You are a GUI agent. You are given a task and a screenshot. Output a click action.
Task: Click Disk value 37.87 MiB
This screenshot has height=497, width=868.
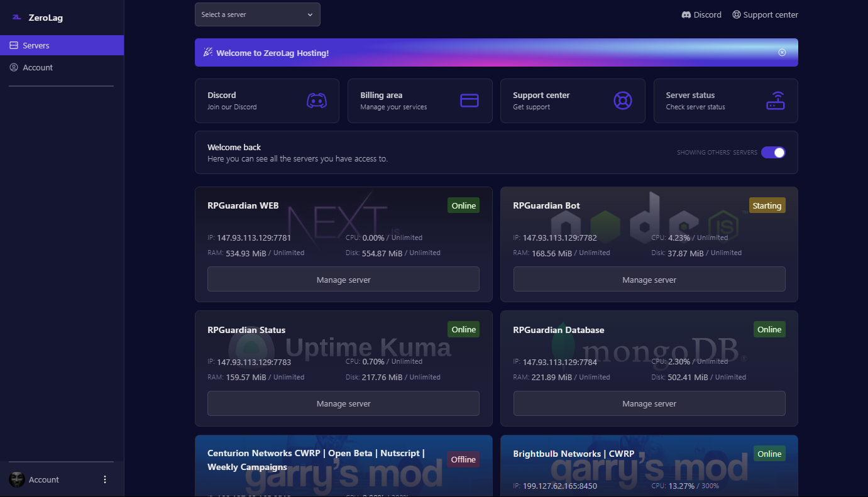click(x=686, y=253)
